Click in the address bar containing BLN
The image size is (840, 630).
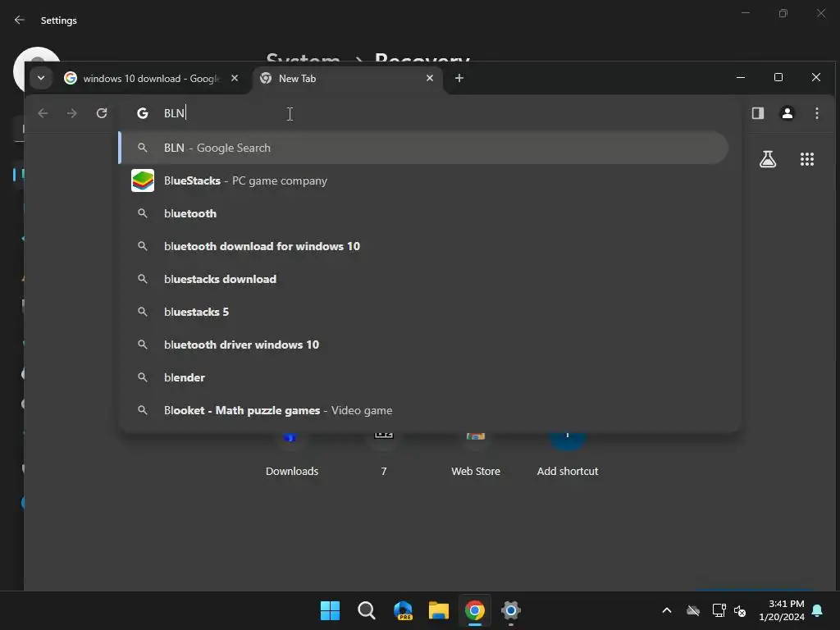point(430,113)
